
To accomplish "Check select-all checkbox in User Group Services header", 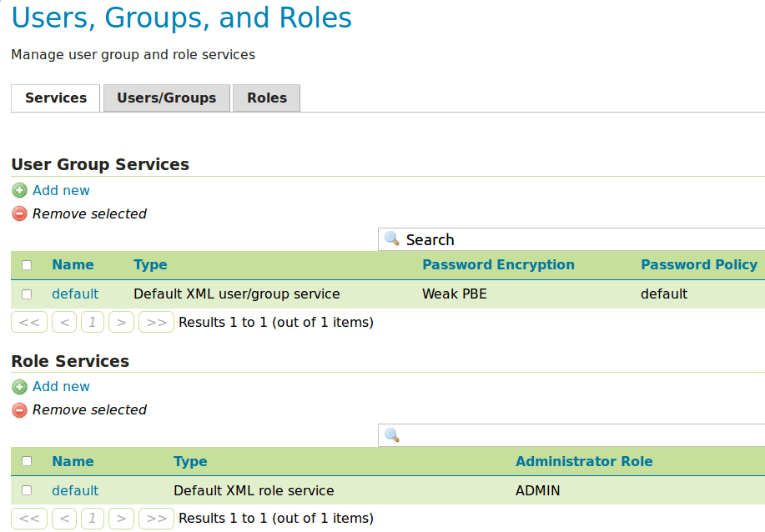I will [x=26, y=264].
